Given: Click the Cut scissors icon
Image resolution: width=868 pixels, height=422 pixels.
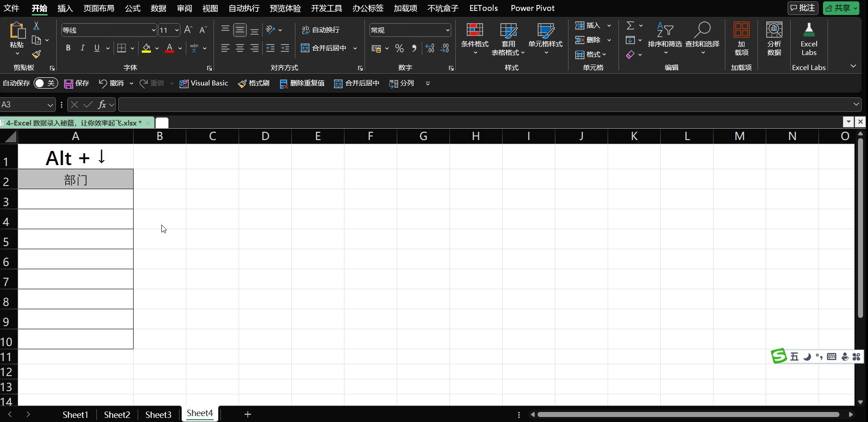Looking at the screenshot, I should 36,26.
